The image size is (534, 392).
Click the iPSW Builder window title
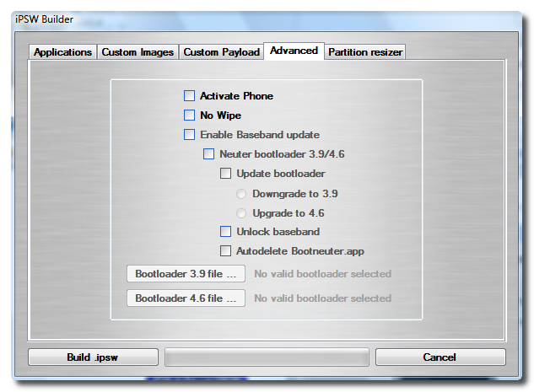click(x=44, y=19)
